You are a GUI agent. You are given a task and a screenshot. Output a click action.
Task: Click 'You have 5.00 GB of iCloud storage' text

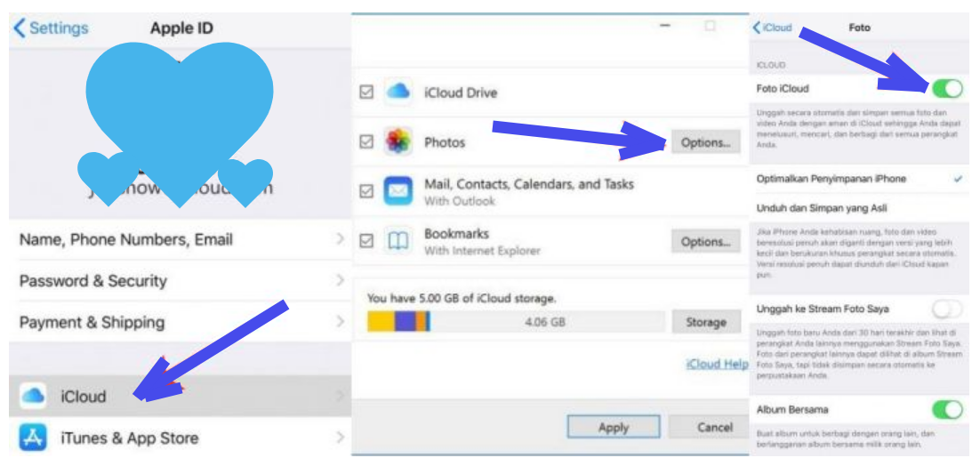462,298
